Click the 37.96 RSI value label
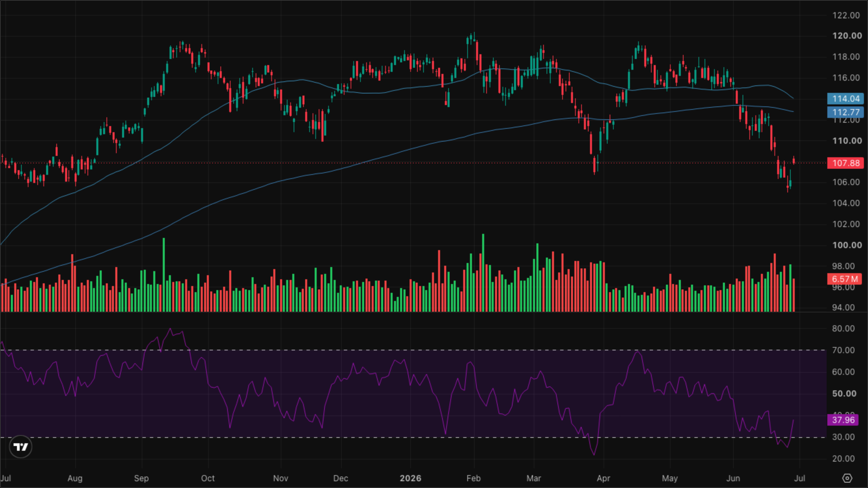Image resolution: width=868 pixels, height=488 pixels. coord(843,420)
